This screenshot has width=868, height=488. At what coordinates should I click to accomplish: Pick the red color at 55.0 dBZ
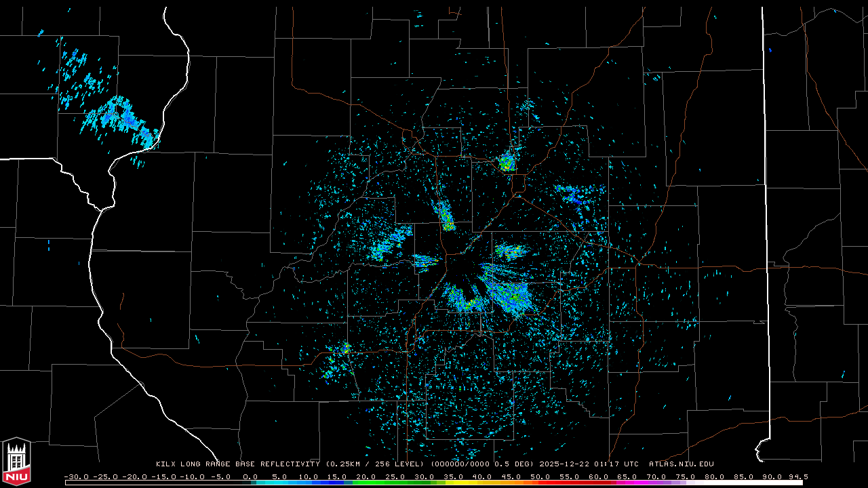coord(570,483)
